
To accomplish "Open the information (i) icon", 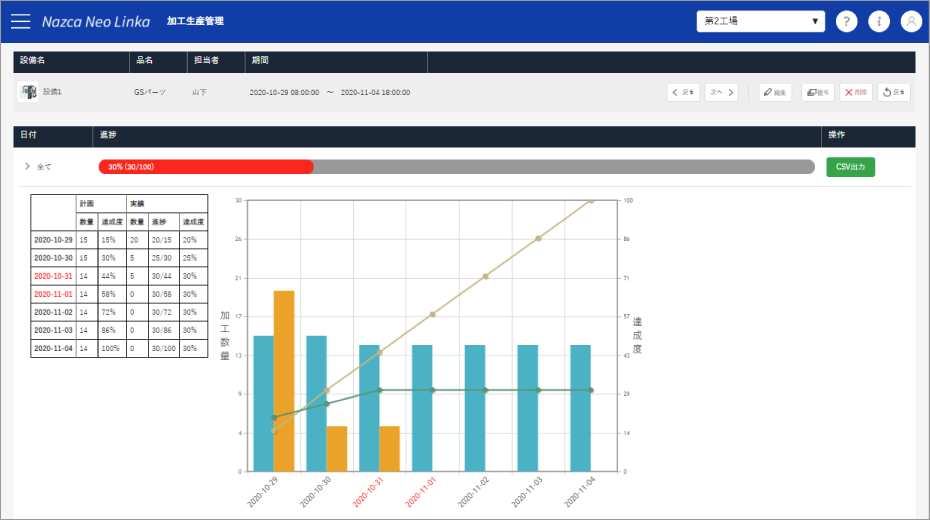I will [879, 21].
